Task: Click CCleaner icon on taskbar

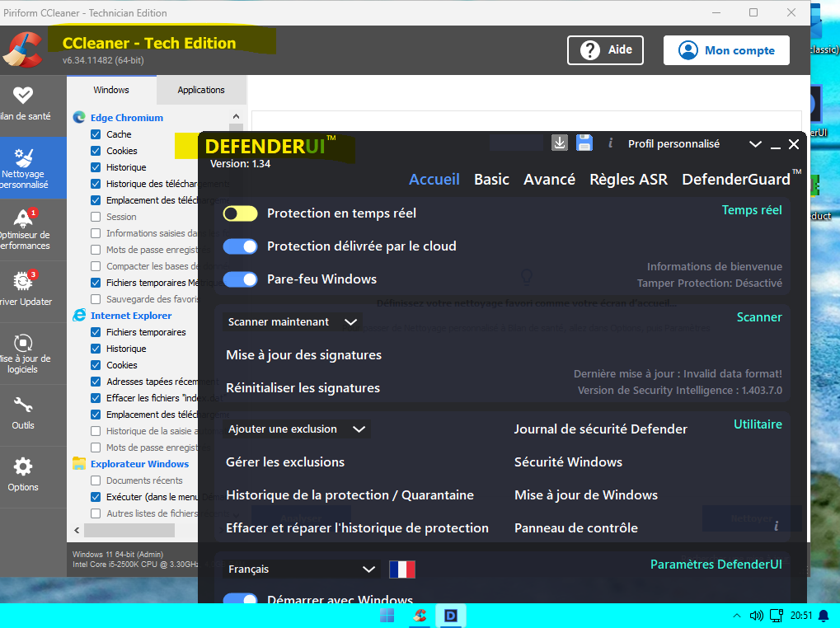Action: click(420, 616)
